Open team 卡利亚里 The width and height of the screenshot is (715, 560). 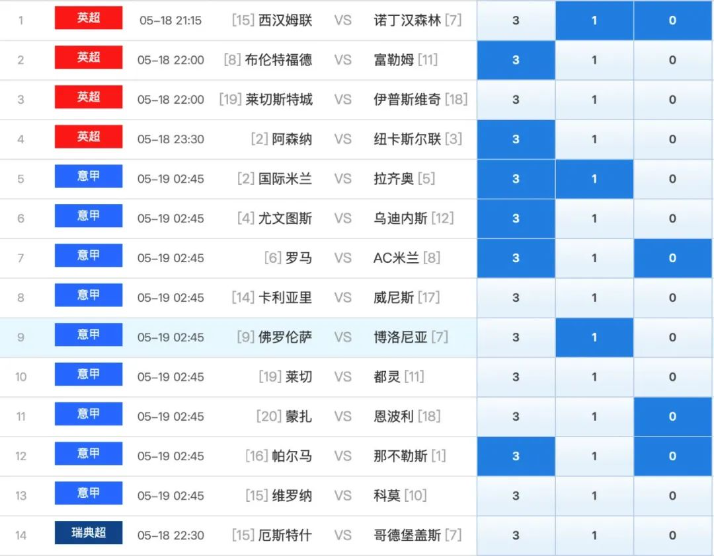coord(285,298)
